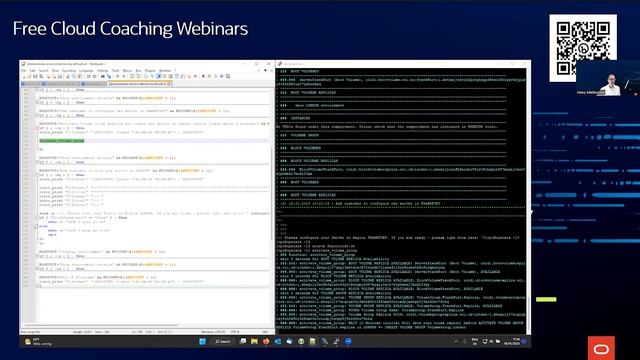The image size is (640, 360).
Task: Click the "### VOLUME GROUP" heading in the terminal
Action: pyautogui.click(x=300, y=135)
